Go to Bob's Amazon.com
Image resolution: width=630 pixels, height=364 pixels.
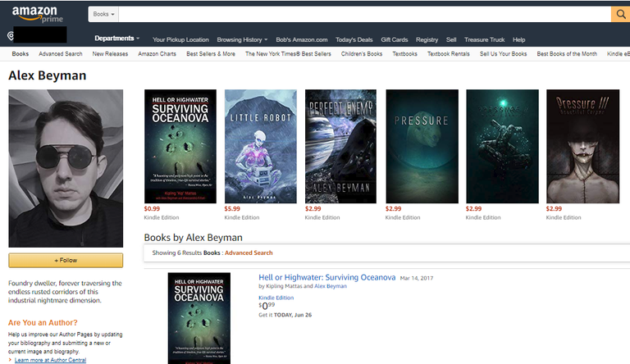pyautogui.click(x=301, y=39)
